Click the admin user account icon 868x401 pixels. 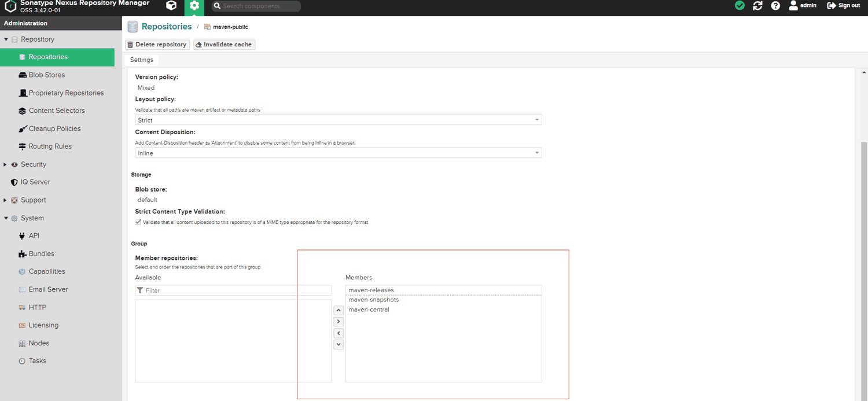[x=793, y=5]
